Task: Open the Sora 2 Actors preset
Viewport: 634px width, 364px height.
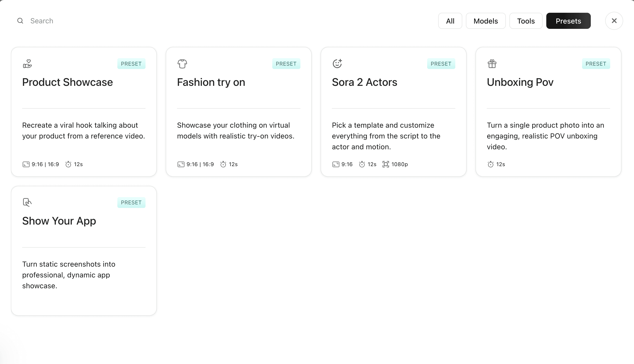Action: pos(364,82)
